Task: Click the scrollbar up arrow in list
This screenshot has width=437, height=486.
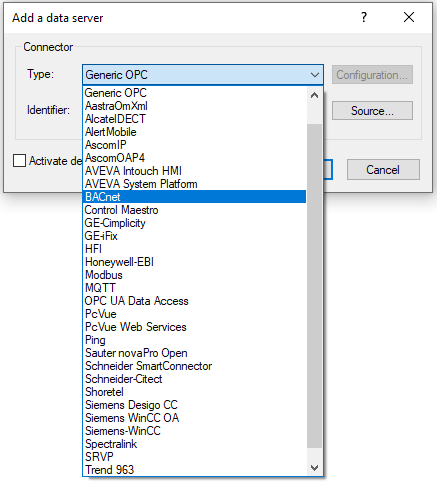Action: [314, 96]
